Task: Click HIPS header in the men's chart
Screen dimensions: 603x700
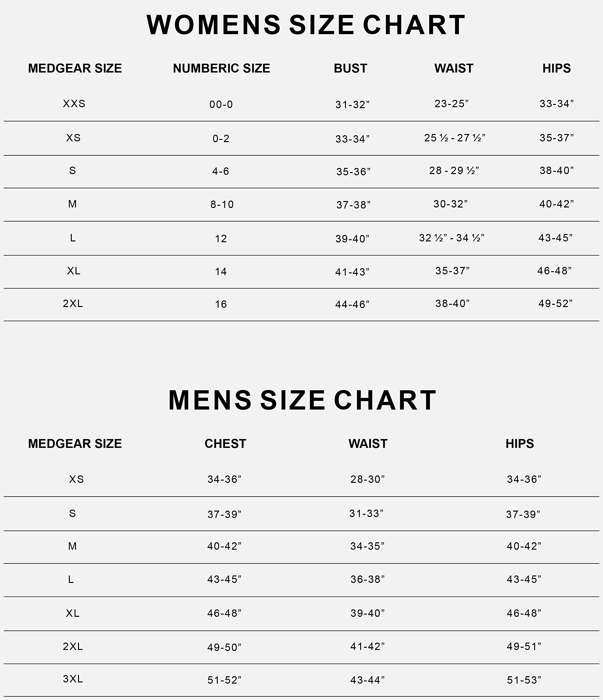Action: pos(520,444)
